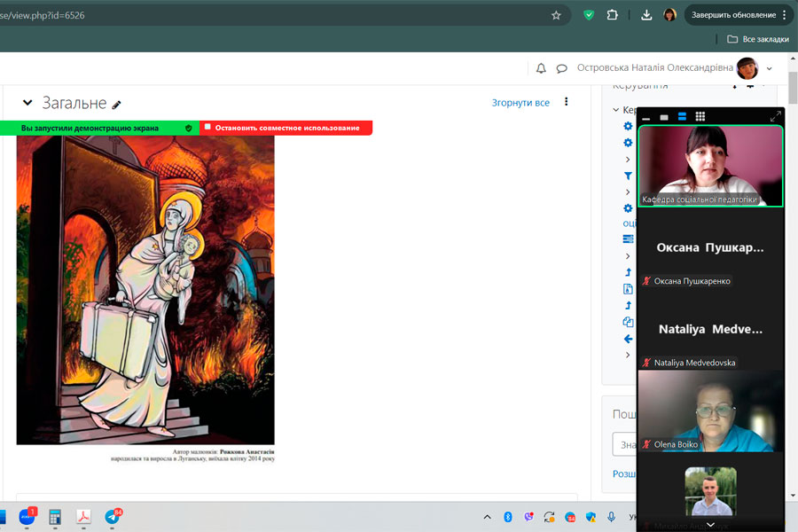The image size is (798, 532).
Task: Click the pencil icon beside Загальне
Action: click(116, 105)
